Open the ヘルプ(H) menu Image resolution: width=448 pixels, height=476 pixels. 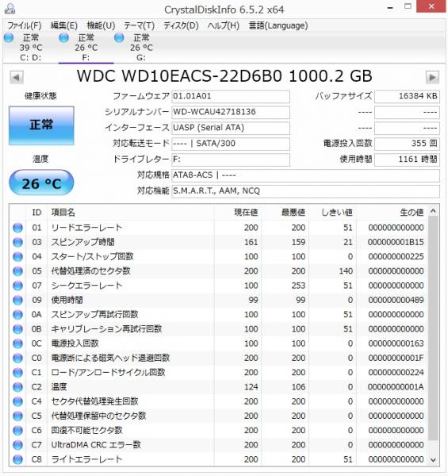(x=224, y=25)
